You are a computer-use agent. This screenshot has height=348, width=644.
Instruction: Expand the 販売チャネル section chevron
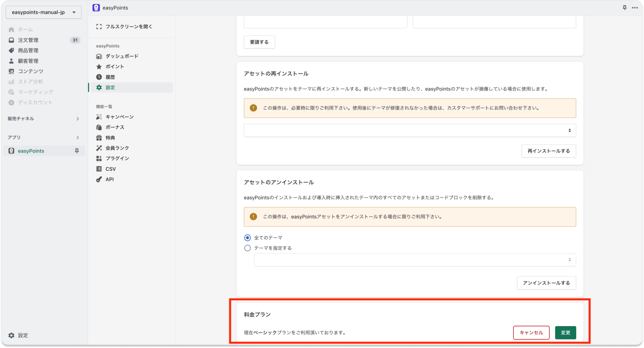click(78, 119)
